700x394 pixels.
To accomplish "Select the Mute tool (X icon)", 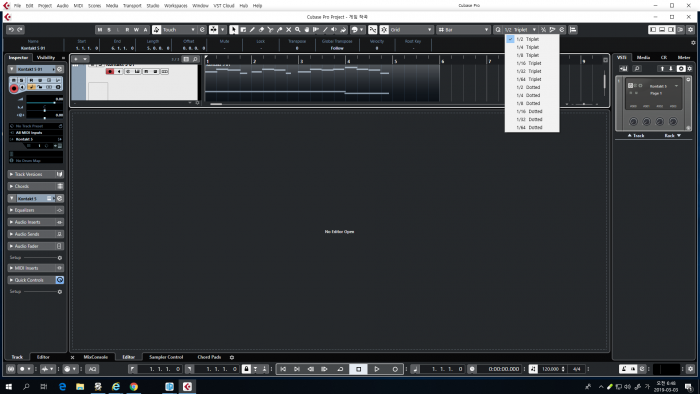I will pos(288,30).
